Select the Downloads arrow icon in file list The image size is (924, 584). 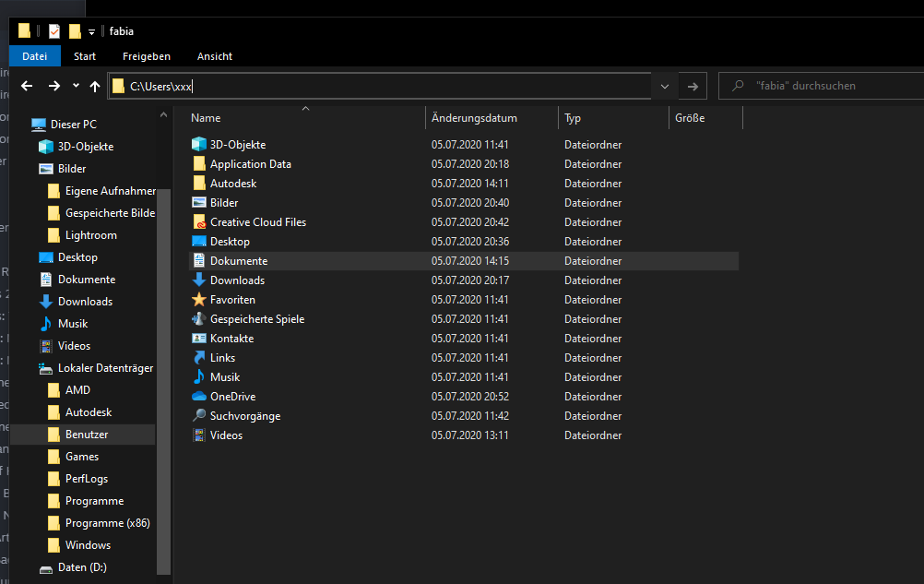click(199, 280)
